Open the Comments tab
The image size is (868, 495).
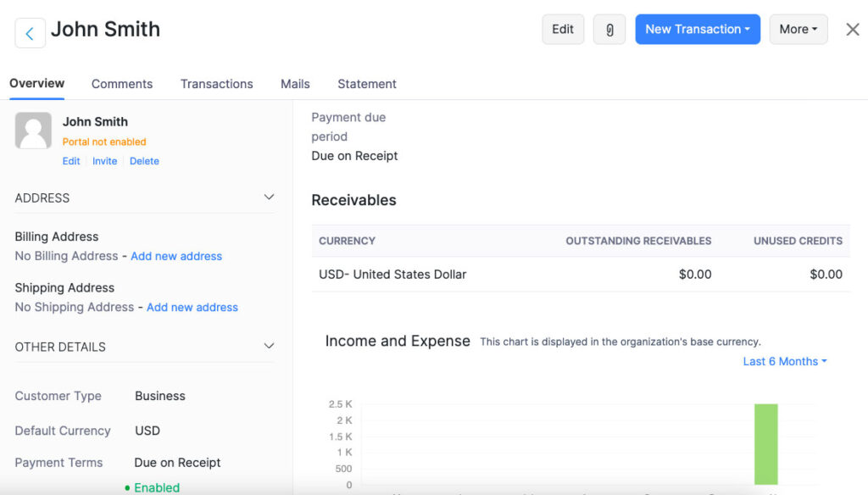coord(121,84)
